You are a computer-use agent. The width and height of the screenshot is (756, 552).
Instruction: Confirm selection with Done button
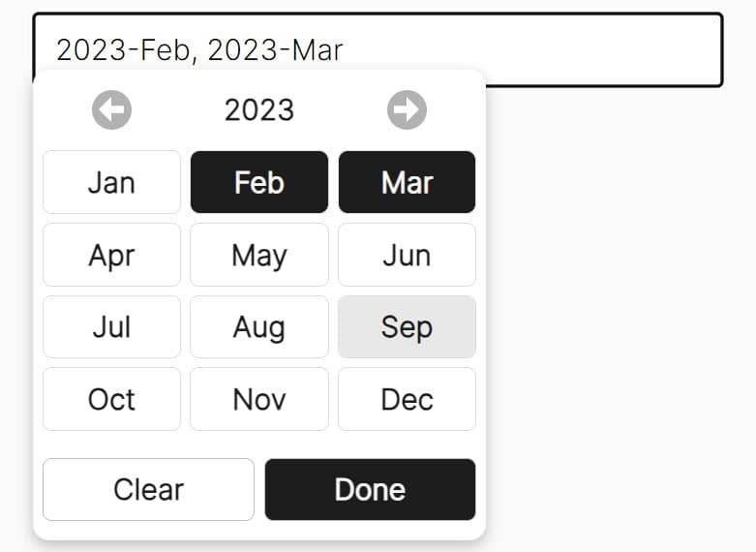[x=370, y=489]
